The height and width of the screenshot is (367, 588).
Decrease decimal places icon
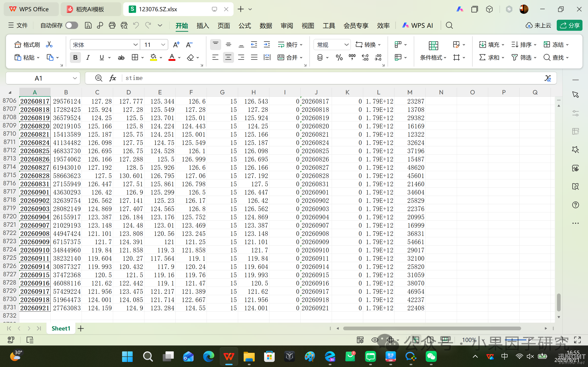pyautogui.click(x=378, y=57)
